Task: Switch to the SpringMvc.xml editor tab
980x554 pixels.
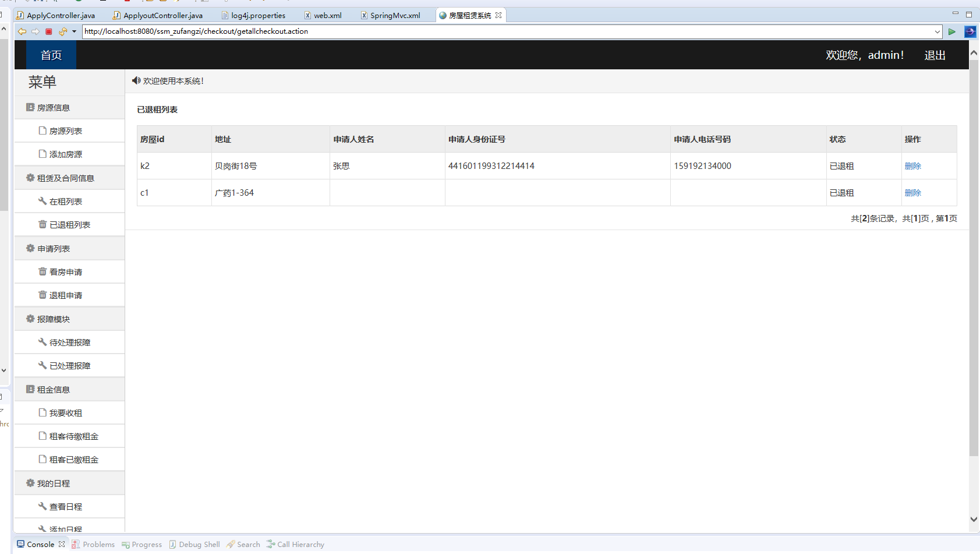Action: 395,15
